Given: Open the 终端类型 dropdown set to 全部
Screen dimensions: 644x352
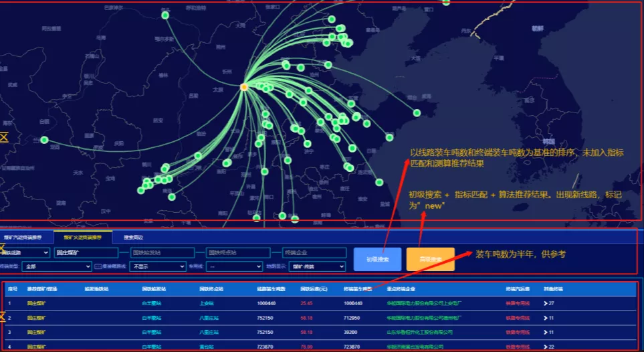Looking at the screenshot, I should [x=57, y=266].
